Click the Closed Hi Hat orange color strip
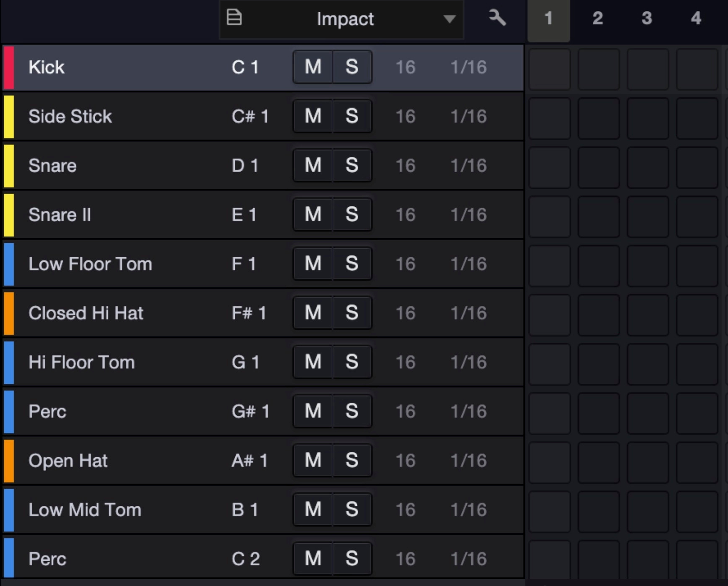 tap(9, 313)
